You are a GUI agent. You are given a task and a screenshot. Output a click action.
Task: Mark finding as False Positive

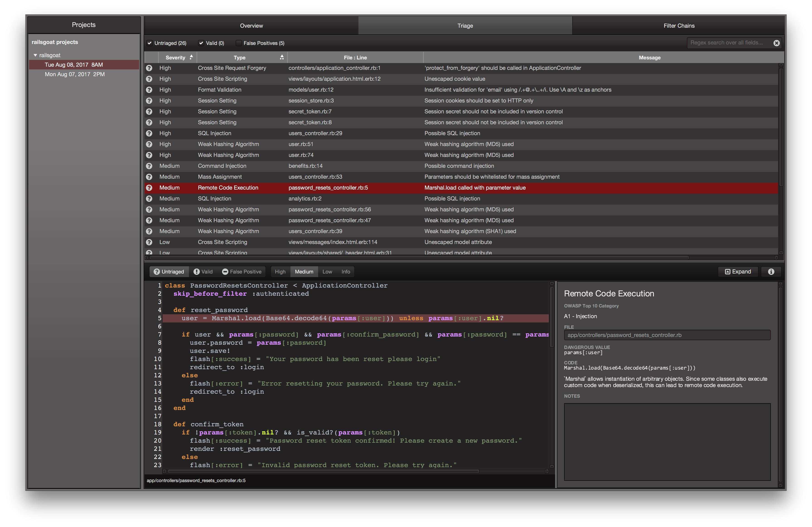click(242, 271)
